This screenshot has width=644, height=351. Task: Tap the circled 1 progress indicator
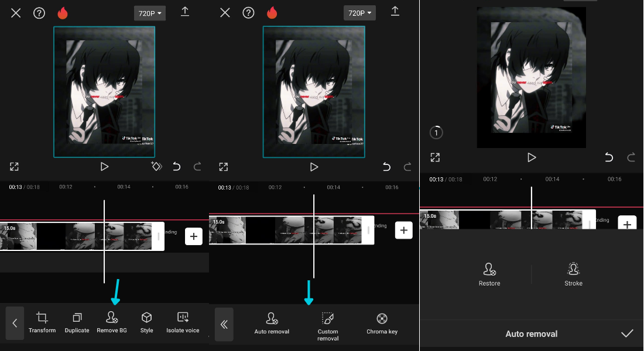click(x=436, y=133)
